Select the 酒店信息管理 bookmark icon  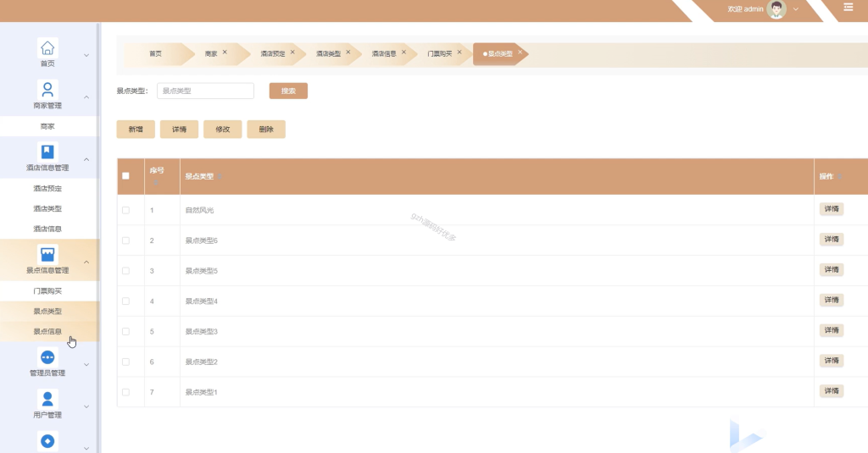point(47,152)
